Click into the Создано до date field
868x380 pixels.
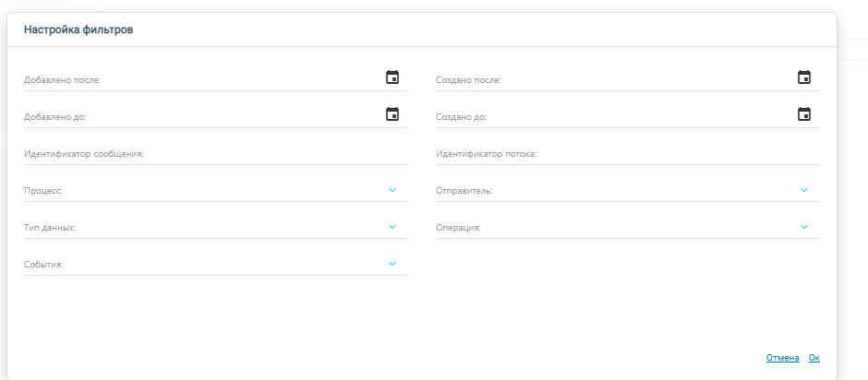coord(610,117)
